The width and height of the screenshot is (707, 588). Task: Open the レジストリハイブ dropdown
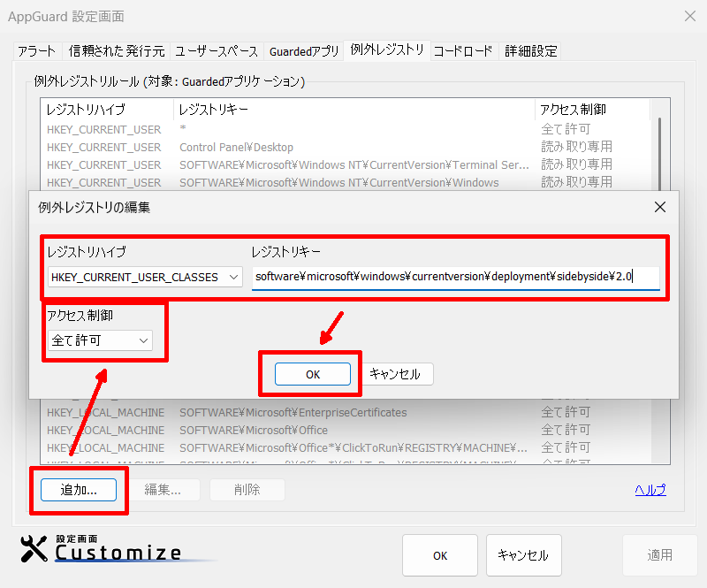146,278
